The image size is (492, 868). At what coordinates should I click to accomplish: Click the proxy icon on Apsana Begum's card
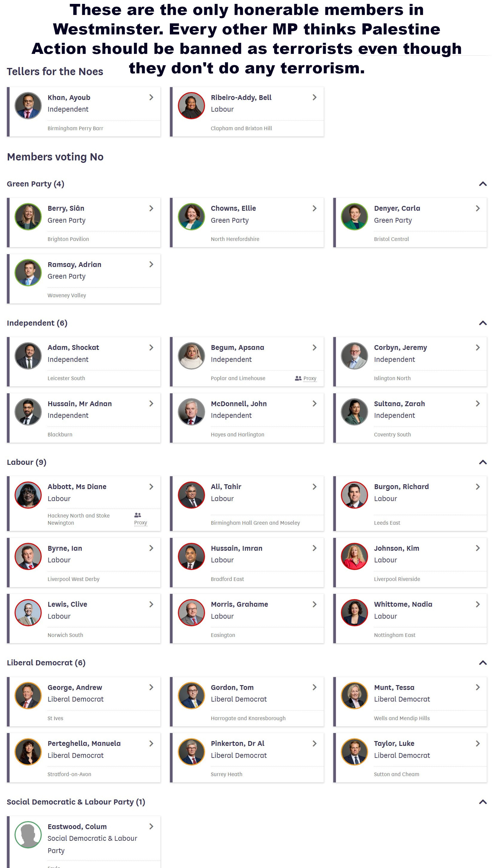[298, 378]
